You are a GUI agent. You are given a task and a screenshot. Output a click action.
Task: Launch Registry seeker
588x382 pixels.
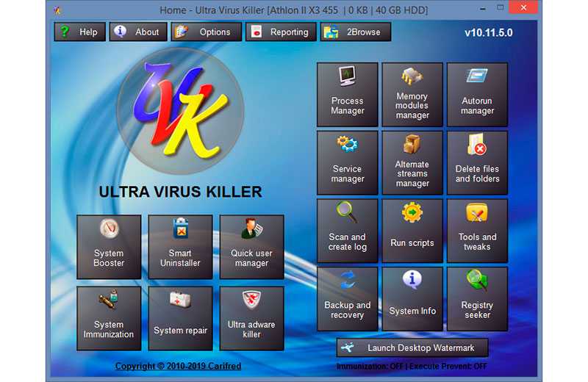click(477, 299)
